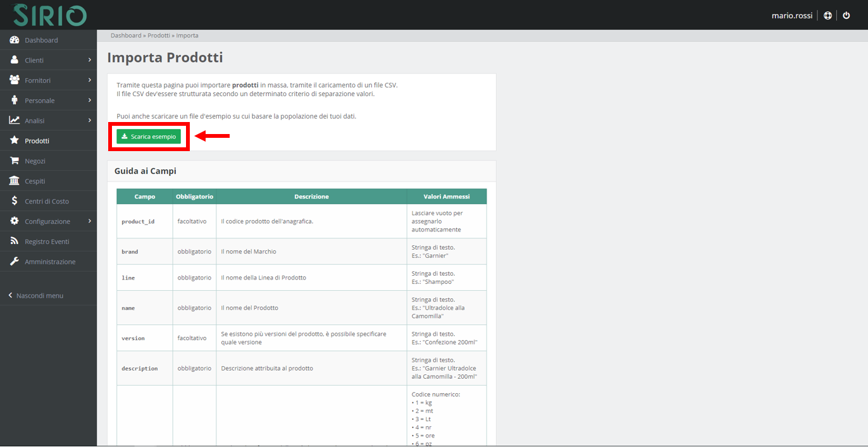The image size is (868, 447).
Task: Click the globe help icon in header
Action: click(828, 15)
